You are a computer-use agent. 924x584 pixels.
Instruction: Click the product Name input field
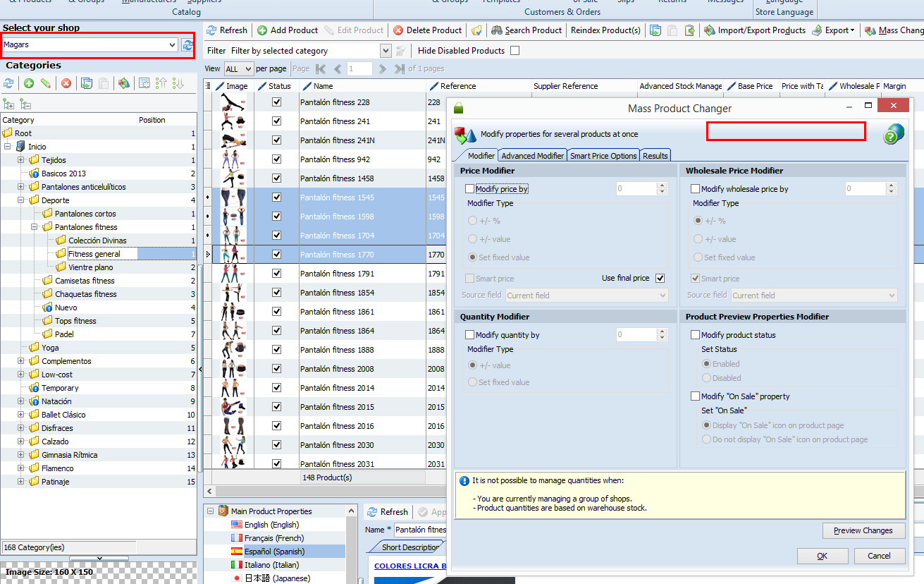pos(420,530)
